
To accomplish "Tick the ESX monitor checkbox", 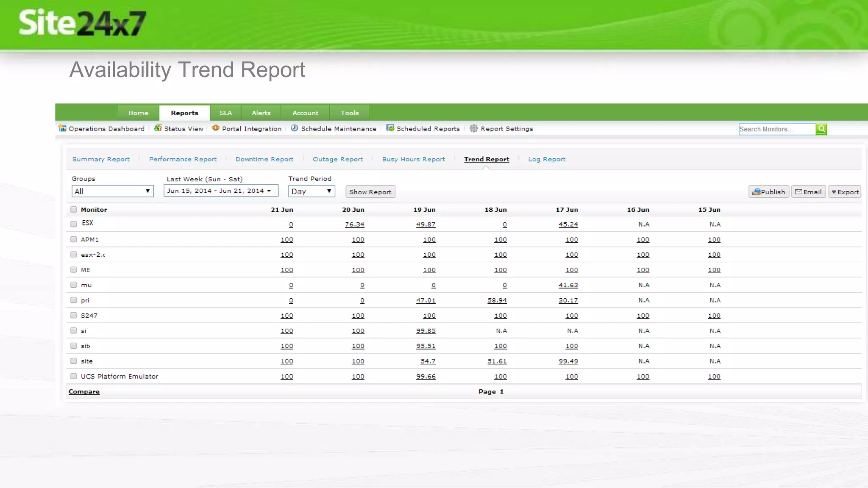I will coord(74,224).
